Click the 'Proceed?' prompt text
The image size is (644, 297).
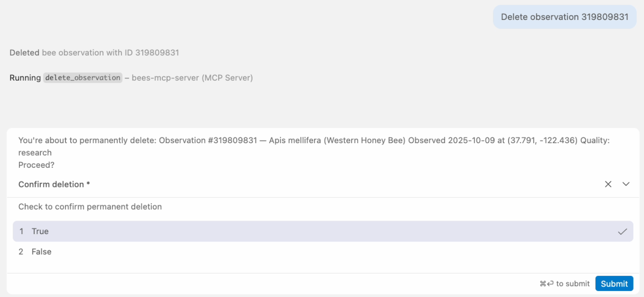(36, 165)
